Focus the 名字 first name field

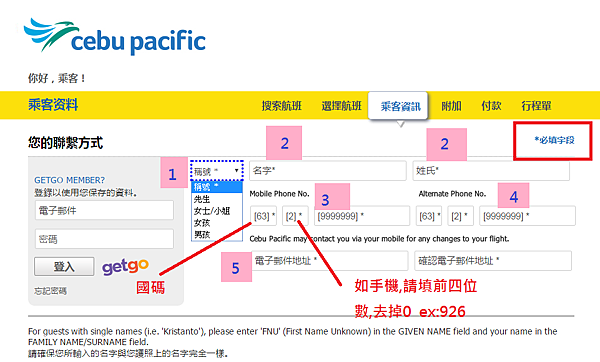[328, 171]
